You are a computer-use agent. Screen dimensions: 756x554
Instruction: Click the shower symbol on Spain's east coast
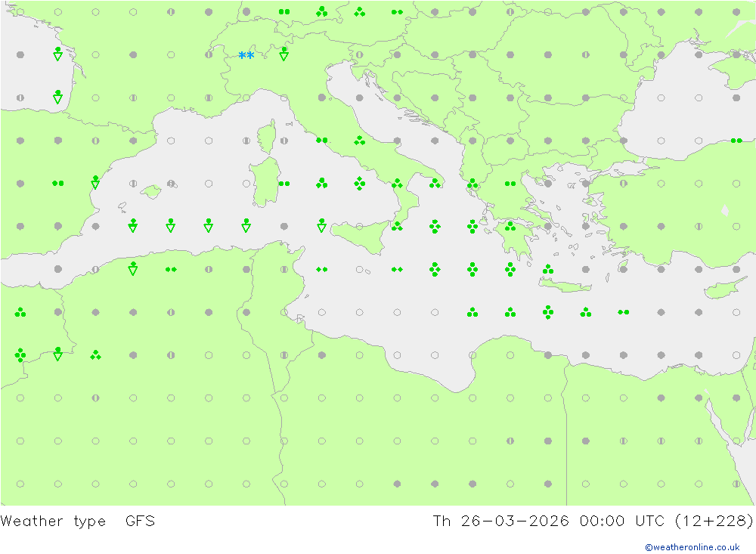point(95,182)
